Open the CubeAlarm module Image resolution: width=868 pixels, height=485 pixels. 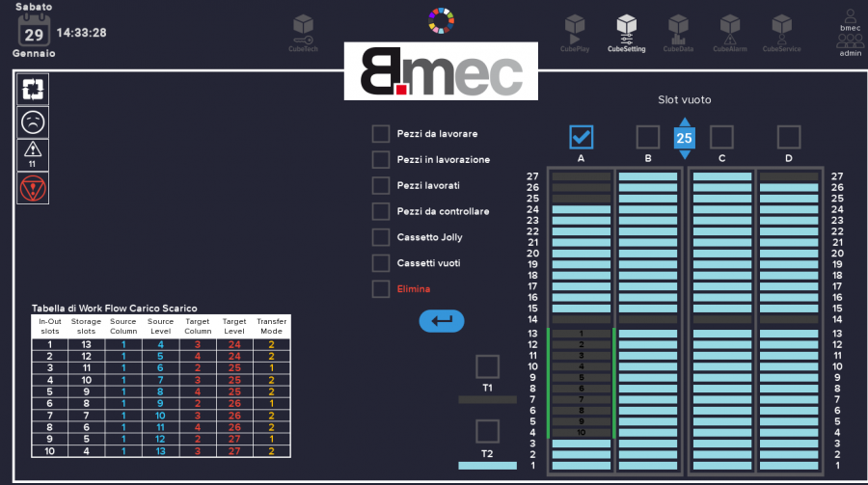(x=730, y=33)
